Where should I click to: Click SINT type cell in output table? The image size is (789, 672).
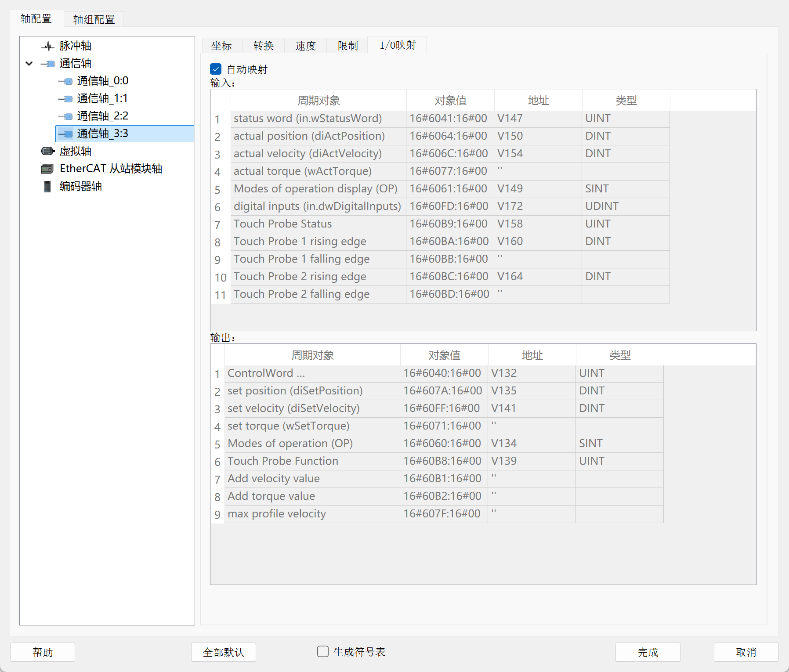tap(620, 444)
